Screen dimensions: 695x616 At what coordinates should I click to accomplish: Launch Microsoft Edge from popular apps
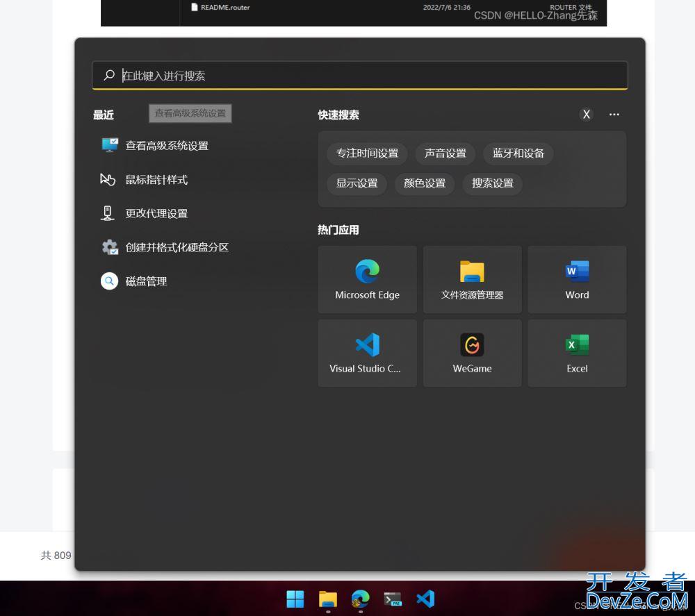[367, 279]
